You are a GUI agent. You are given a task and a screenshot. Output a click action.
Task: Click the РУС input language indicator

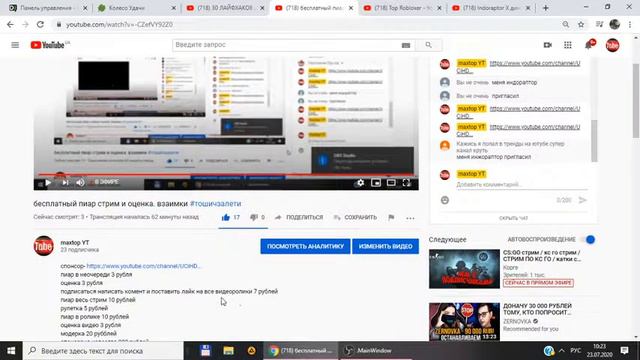[x=576, y=351]
